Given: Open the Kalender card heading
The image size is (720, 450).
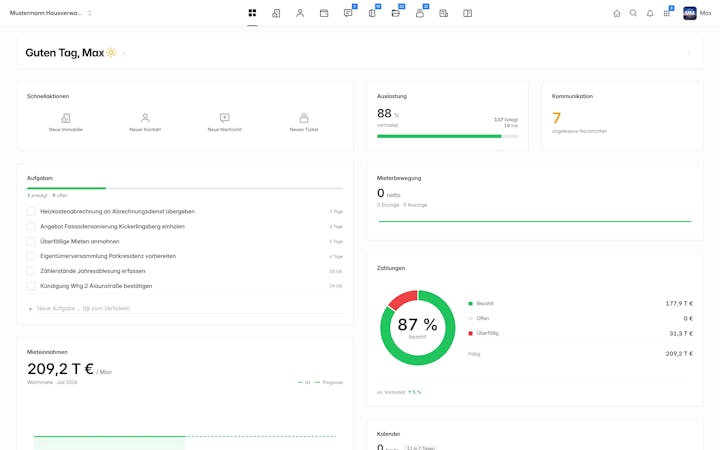Looking at the screenshot, I should click(x=388, y=434).
